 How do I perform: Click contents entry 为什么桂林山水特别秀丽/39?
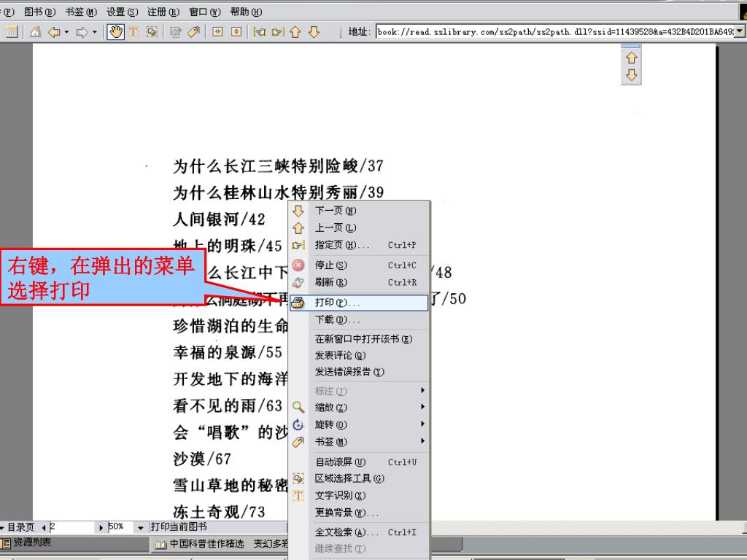pyautogui.click(x=278, y=192)
